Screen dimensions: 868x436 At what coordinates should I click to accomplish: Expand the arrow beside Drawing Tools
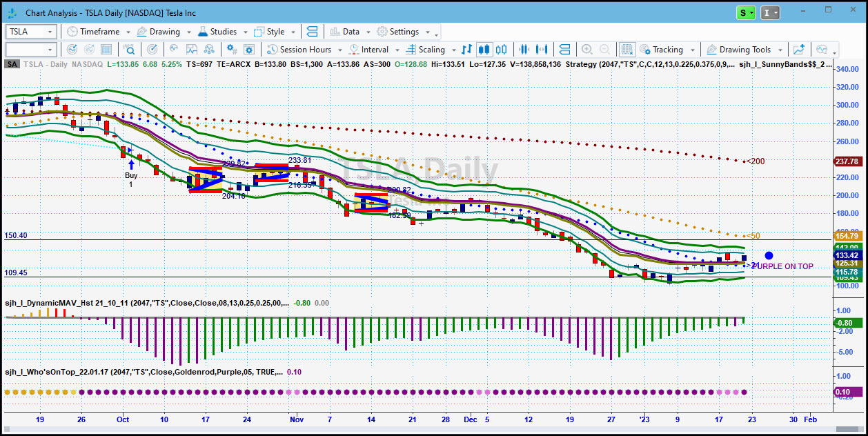pyautogui.click(x=780, y=50)
